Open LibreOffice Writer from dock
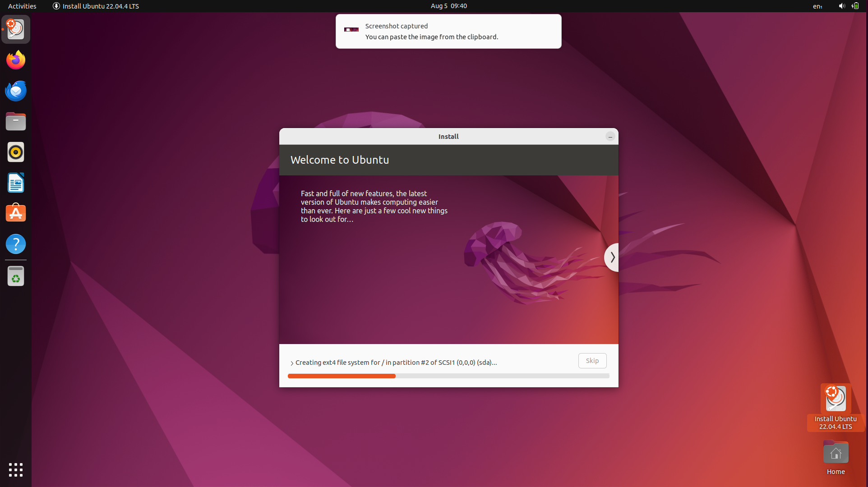The width and height of the screenshot is (868, 487). pos(16,183)
